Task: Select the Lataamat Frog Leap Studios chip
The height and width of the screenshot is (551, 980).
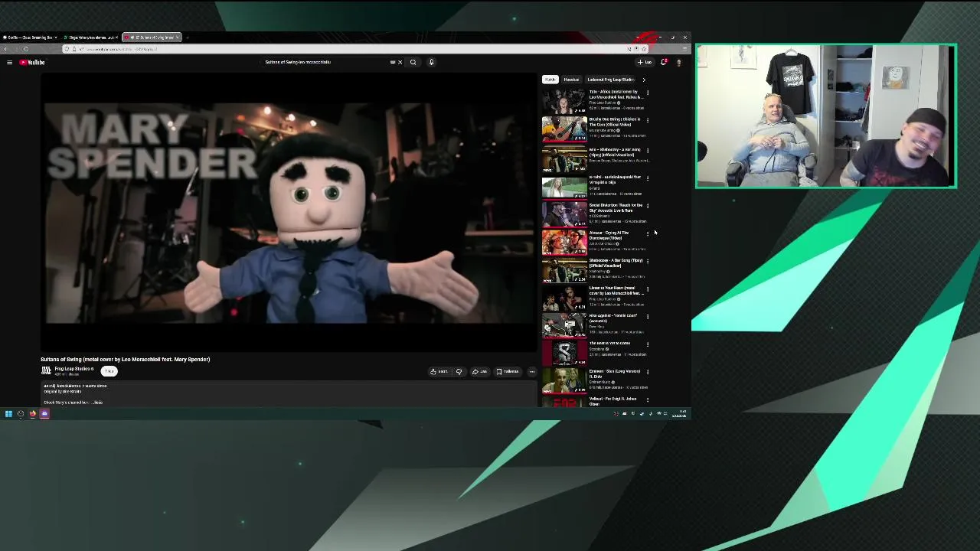Action: [x=610, y=80]
